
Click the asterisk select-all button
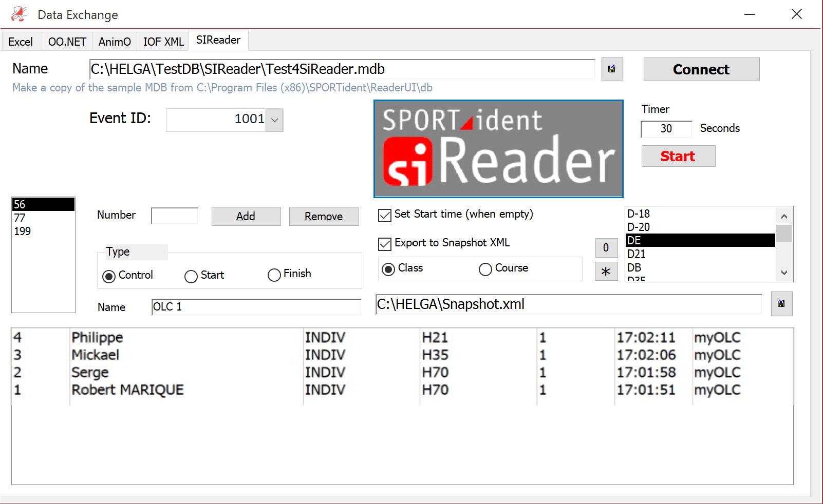[606, 271]
